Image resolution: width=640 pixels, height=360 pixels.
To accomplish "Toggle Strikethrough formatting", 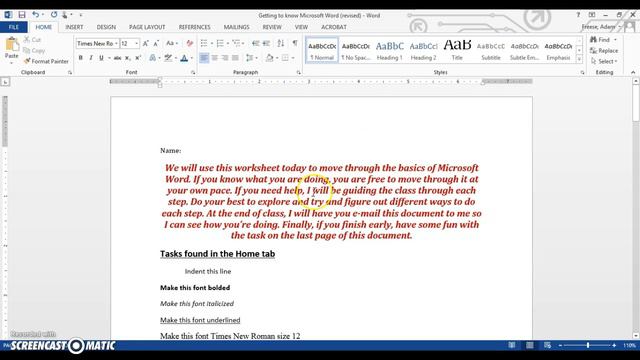I will pyautogui.click(x=118, y=58).
